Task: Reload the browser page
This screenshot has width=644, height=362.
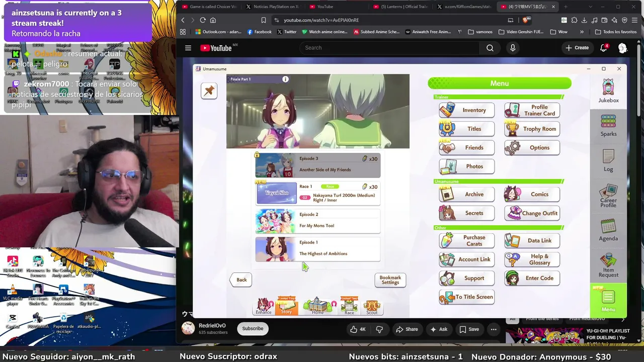Action: pyautogui.click(x=203, y=20)
